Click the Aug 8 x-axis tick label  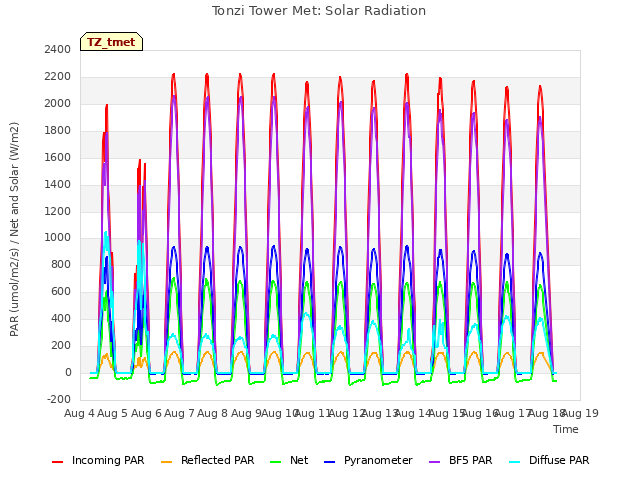click(212, 413)
